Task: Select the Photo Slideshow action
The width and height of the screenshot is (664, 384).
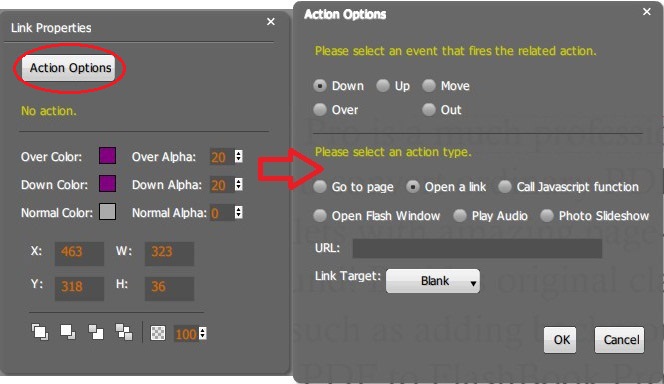Action: click(x=547, y=215)
